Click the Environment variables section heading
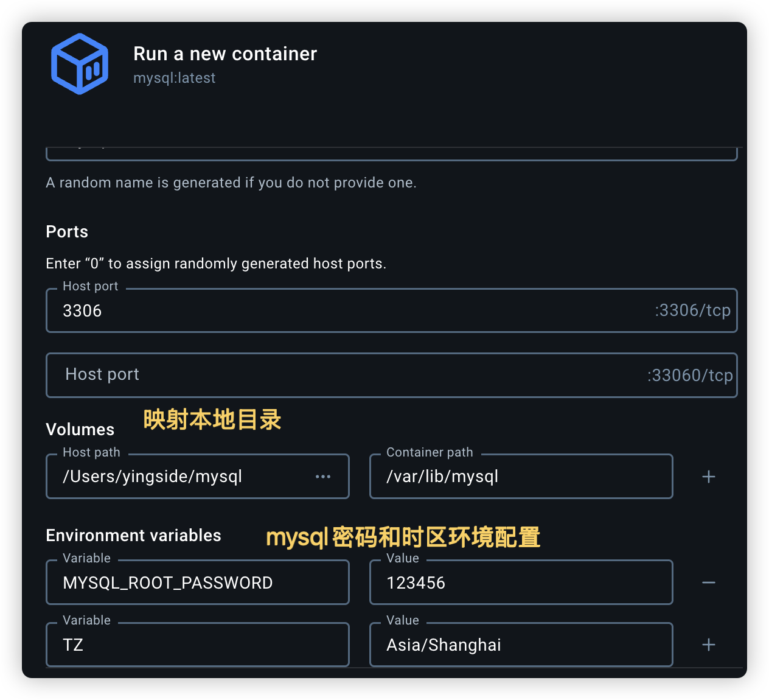The image size is (769, 700). pos(133,536)
